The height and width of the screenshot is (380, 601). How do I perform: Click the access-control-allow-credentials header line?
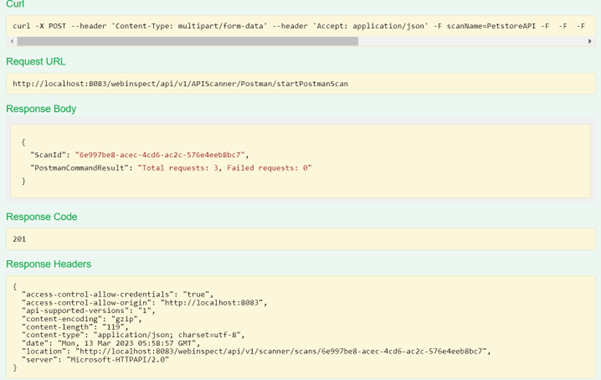117,294
